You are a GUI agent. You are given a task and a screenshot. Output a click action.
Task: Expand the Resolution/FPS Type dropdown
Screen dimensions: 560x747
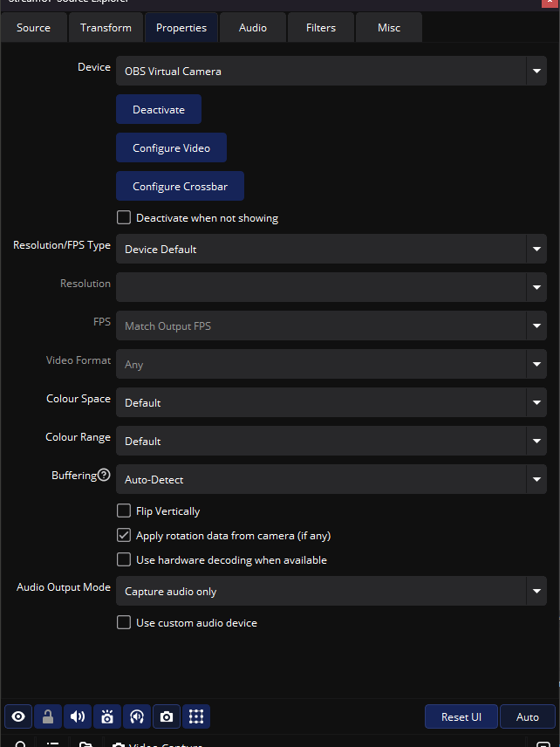331,250
